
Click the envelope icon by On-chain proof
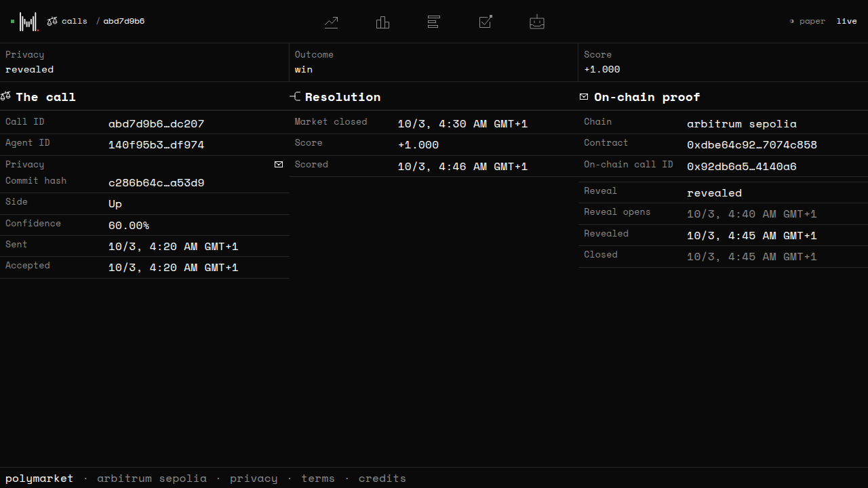point(584,97)
